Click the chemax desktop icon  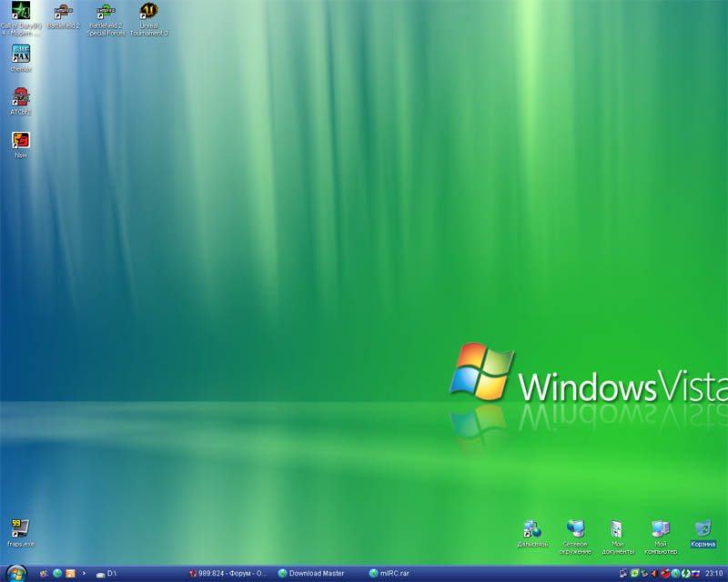[21, 55]
